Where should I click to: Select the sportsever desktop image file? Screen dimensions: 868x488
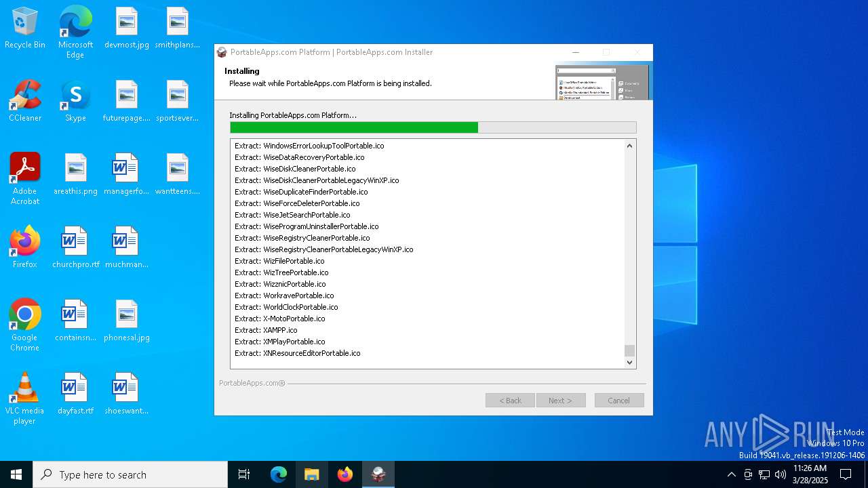177,102
